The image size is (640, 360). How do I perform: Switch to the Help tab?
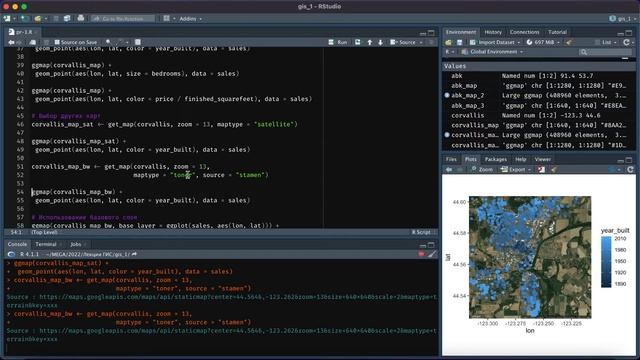(x=520, y=159)
